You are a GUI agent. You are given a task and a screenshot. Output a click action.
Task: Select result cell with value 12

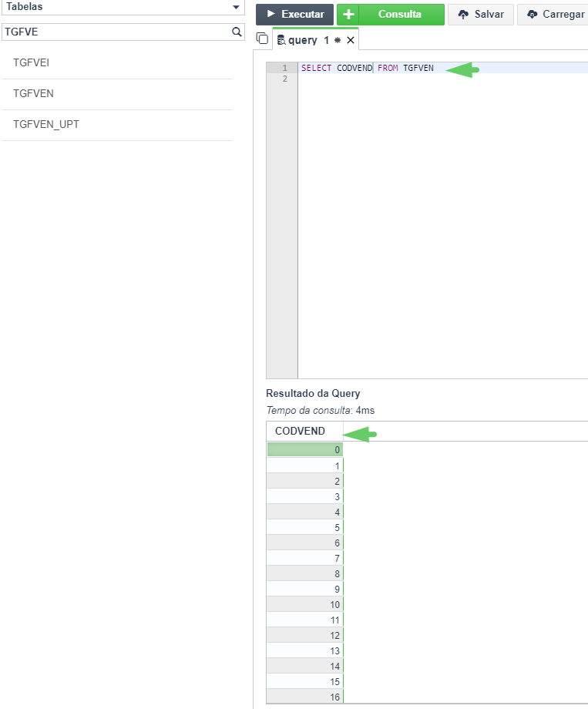click(305, 635)
